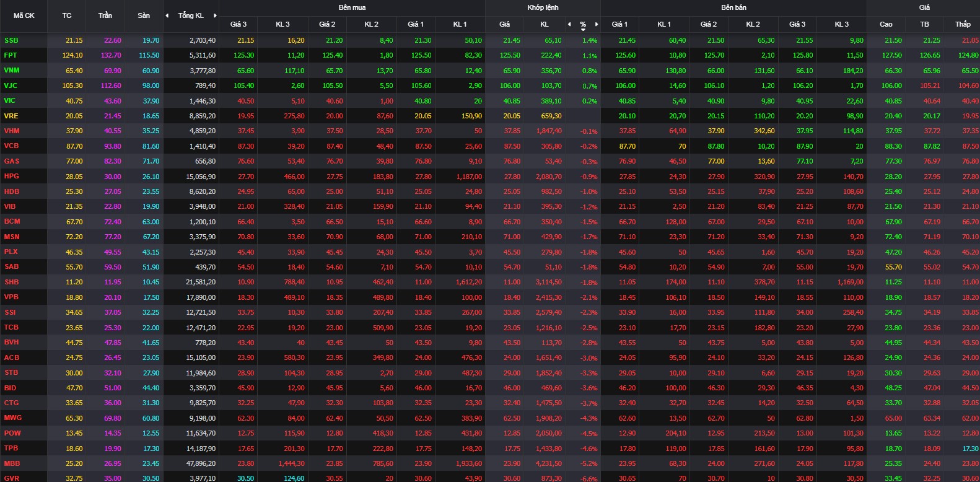Click the right arrow beside Tổng KL header

215,15
